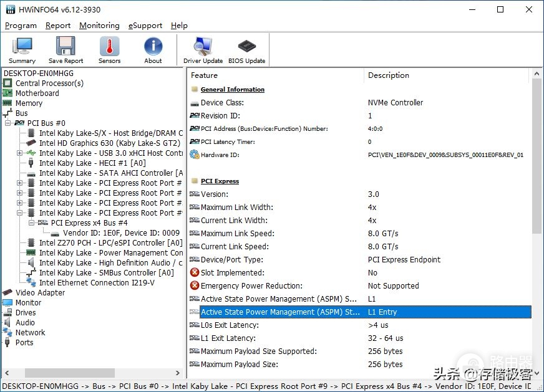Expand the USB 3.0 xHCI Host Controller node
Image resolution: width=544 pixels, height=392 pixels.
[x=20, y=153]
